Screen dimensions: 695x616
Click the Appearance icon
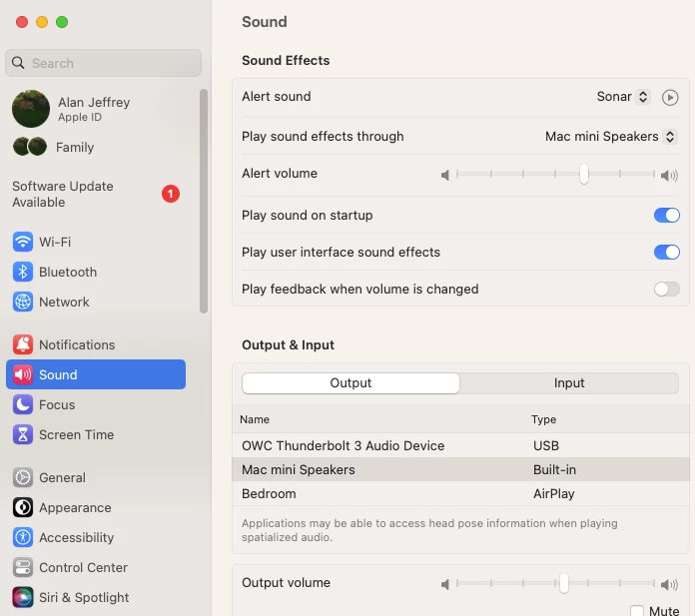pos(23,507)
